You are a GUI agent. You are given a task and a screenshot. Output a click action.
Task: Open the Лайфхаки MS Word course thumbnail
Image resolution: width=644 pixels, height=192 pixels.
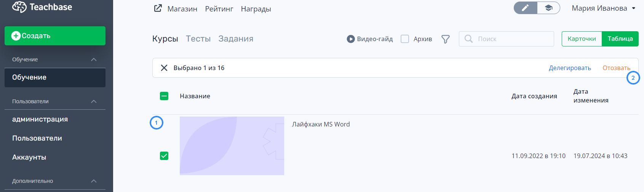point(232,146)
